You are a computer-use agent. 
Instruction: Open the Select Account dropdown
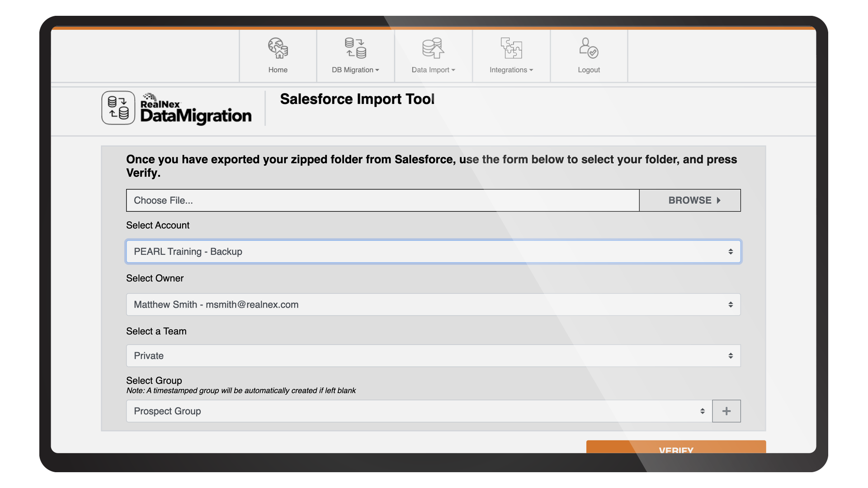click(433, 252)
